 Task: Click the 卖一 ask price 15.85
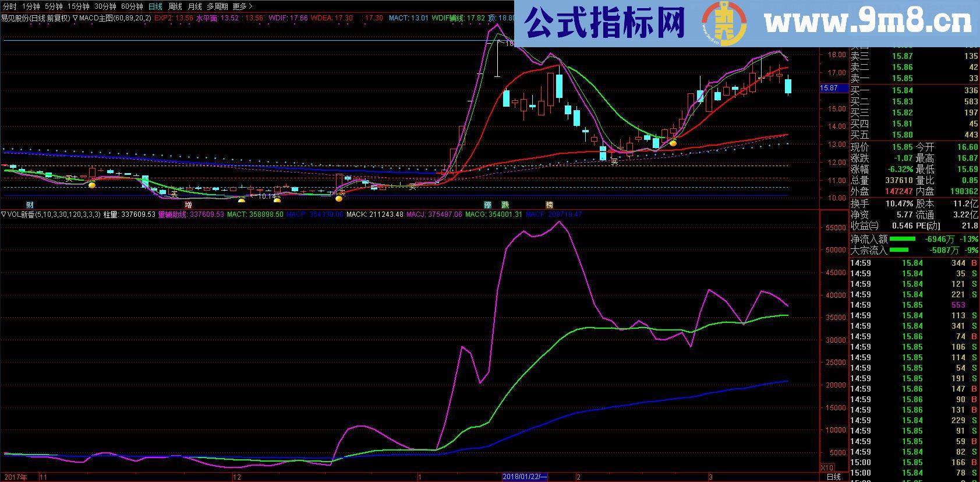pos(902,78)
